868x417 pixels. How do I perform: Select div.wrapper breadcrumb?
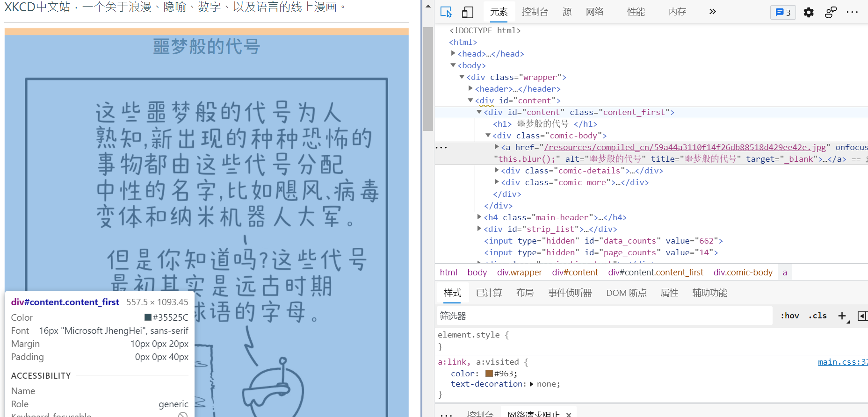(x=520, y=273)
